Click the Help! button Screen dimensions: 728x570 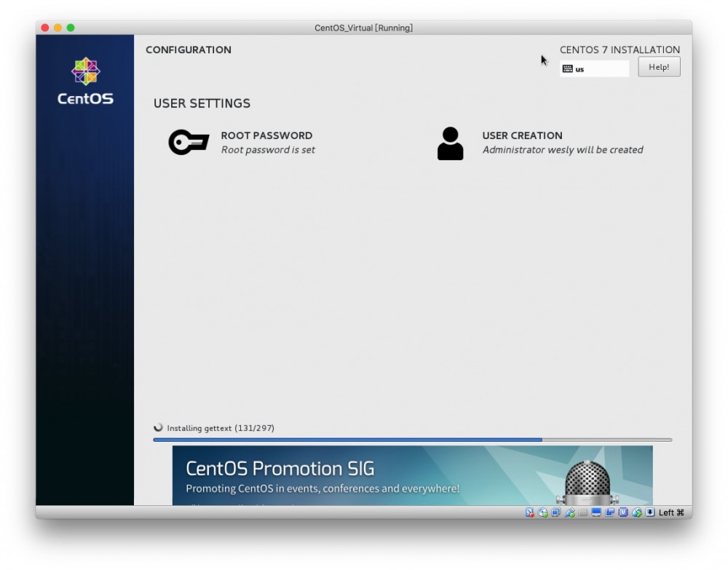click(x=659, y=67)
